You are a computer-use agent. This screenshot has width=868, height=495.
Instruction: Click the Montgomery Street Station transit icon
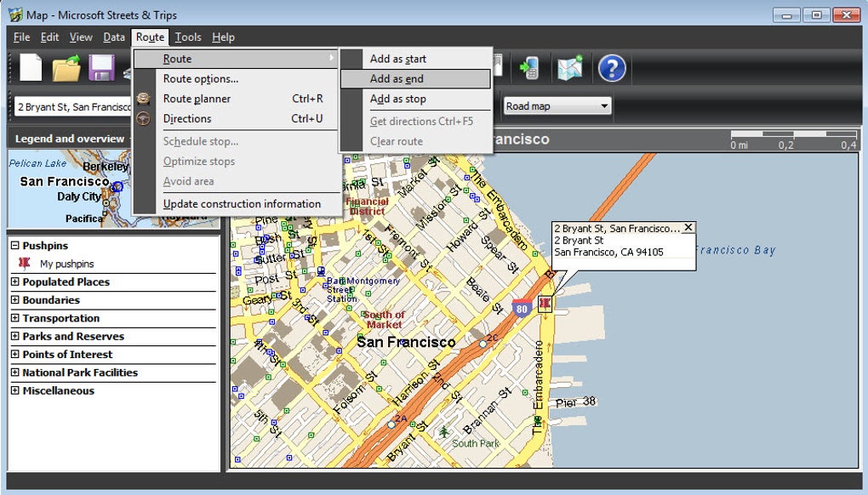point(321,270)
